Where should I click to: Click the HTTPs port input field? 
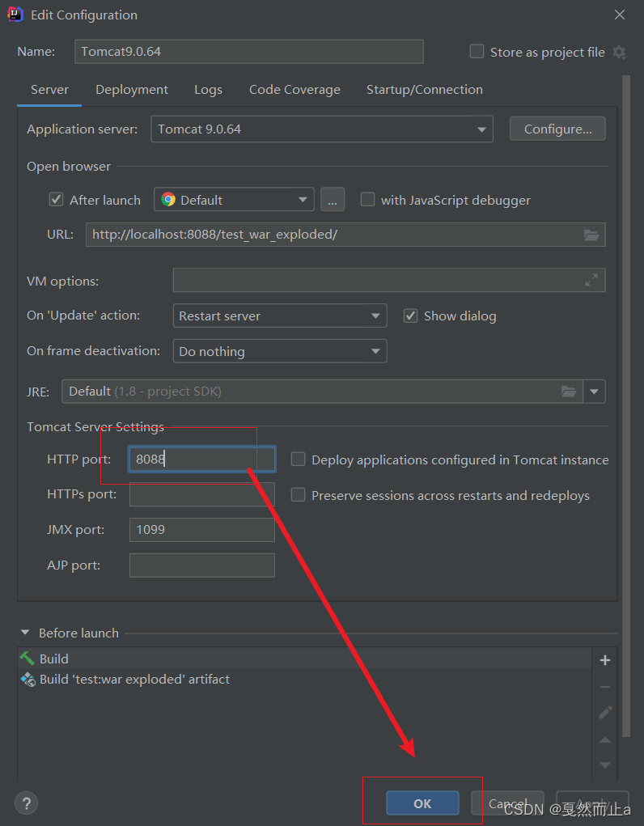point(201,494)
